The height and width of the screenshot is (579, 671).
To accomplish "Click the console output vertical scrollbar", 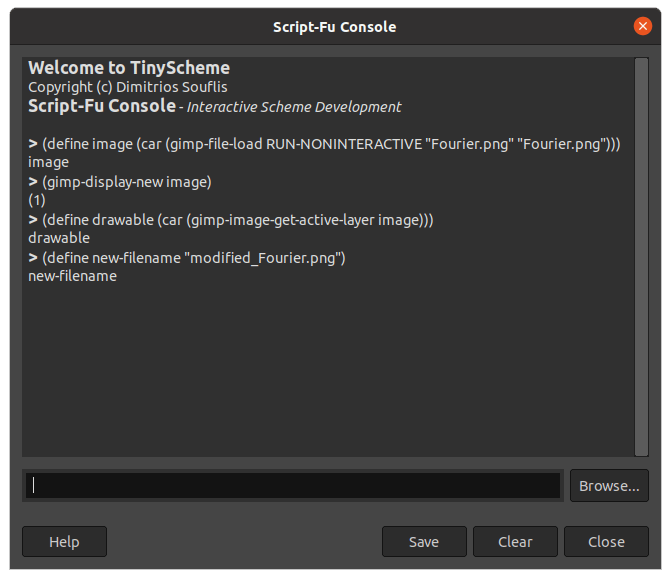I will [641, 256].
